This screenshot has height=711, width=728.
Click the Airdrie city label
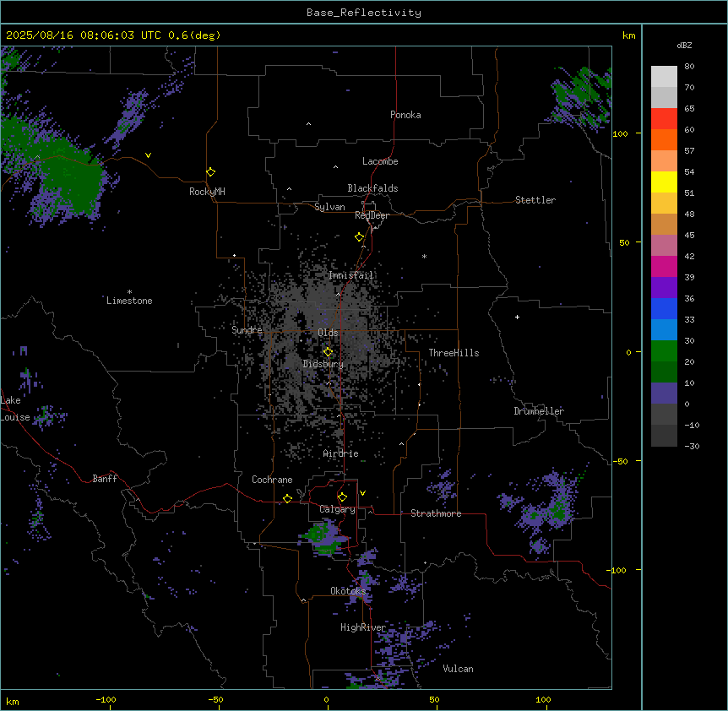pos(340,453)
